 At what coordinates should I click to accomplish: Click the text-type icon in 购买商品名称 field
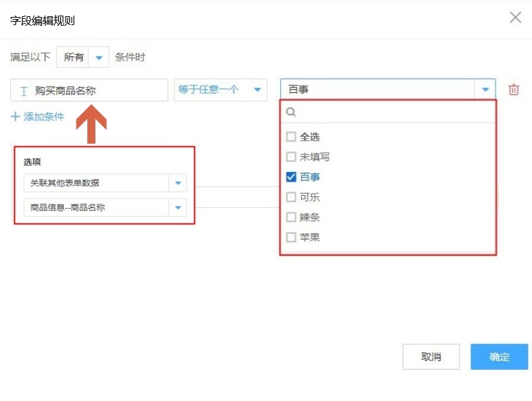pyautogui.click(x=24, y=91)
